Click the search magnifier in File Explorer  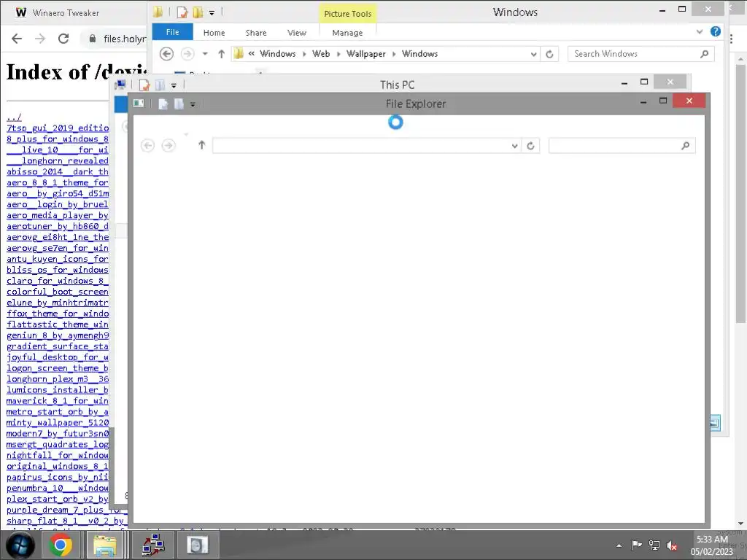(685, 145)
